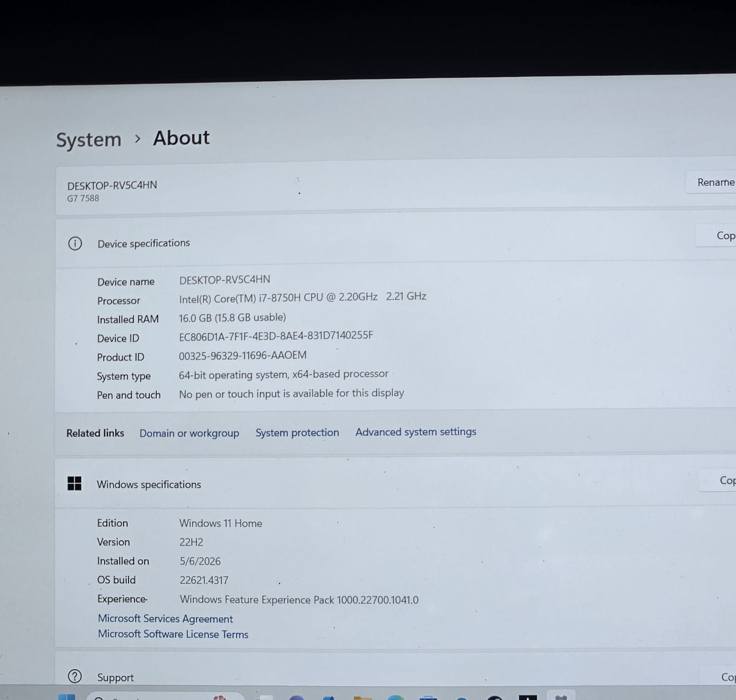Screen dimensions: 736x700
Task: Click the No pen or touch input text
Action: pos(292,394)
